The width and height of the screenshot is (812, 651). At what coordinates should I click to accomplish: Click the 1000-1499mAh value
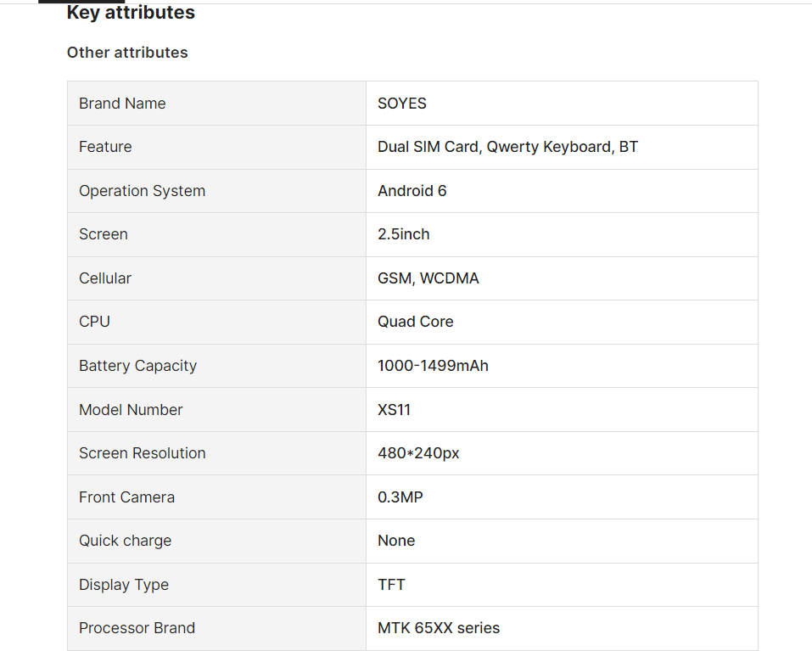tap(433, 366)
